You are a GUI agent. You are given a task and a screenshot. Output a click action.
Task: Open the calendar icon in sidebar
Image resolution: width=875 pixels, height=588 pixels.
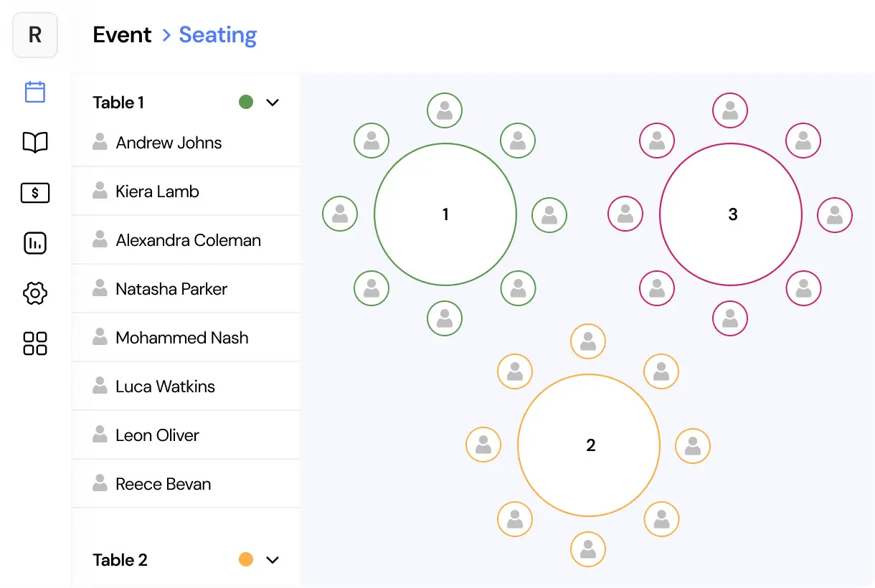[35, 92]
